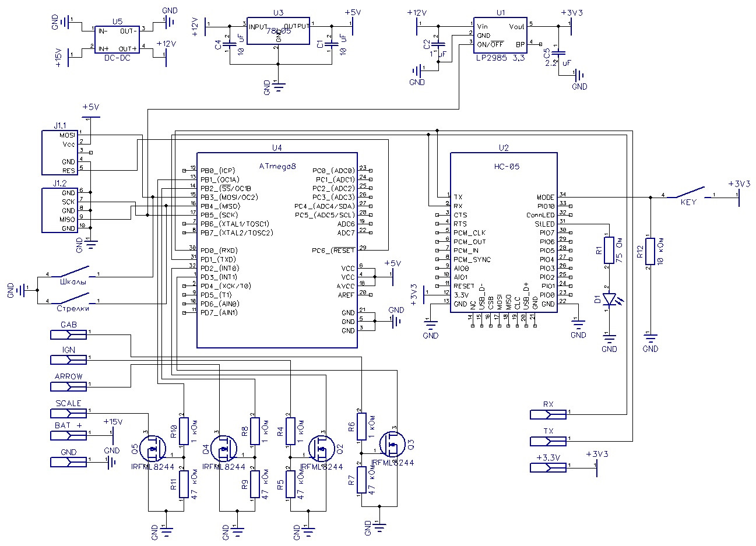Click the PD0_(RXD) pin label

(x=219, y=251)
